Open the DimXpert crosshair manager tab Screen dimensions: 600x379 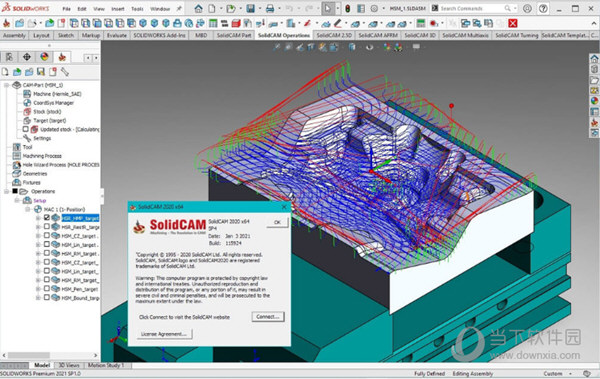[27, 57]
